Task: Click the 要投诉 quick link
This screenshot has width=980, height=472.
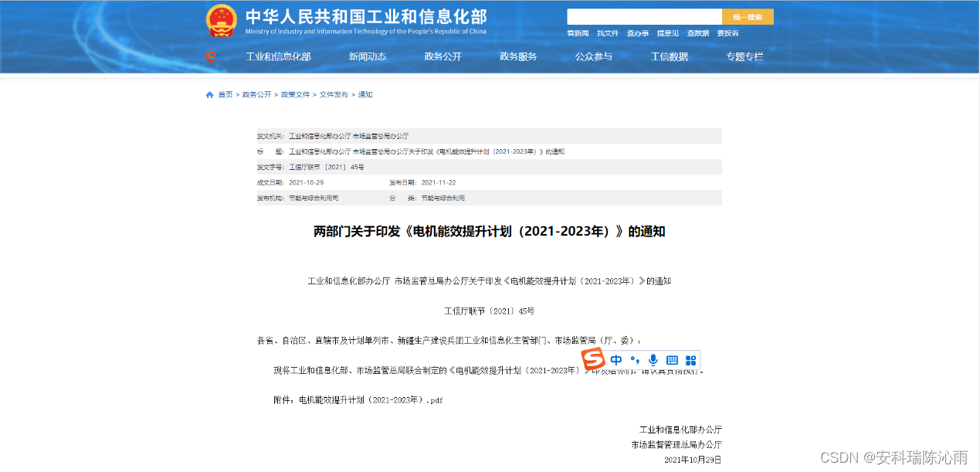Action: click(x=728, y=33)
